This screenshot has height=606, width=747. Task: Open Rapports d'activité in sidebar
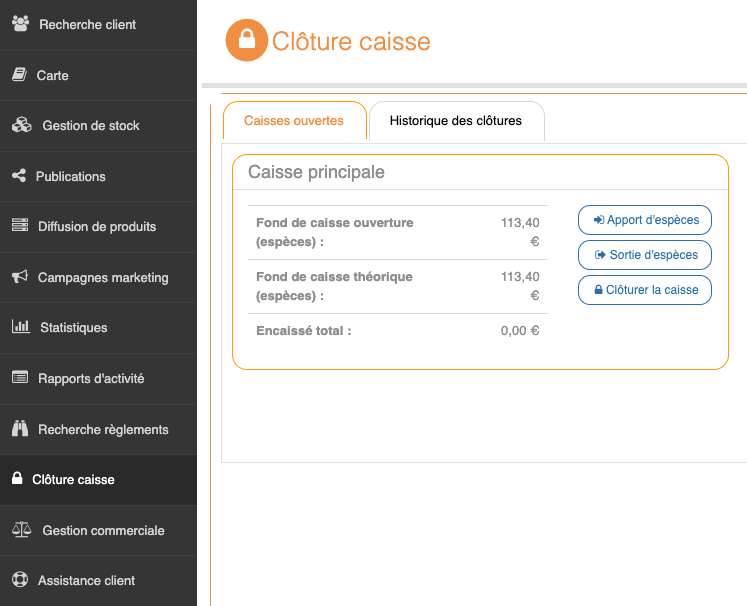[x=91, y=378]
